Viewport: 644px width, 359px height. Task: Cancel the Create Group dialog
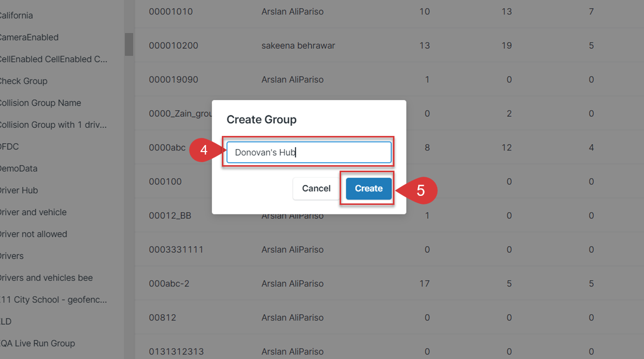pos(316,188)
